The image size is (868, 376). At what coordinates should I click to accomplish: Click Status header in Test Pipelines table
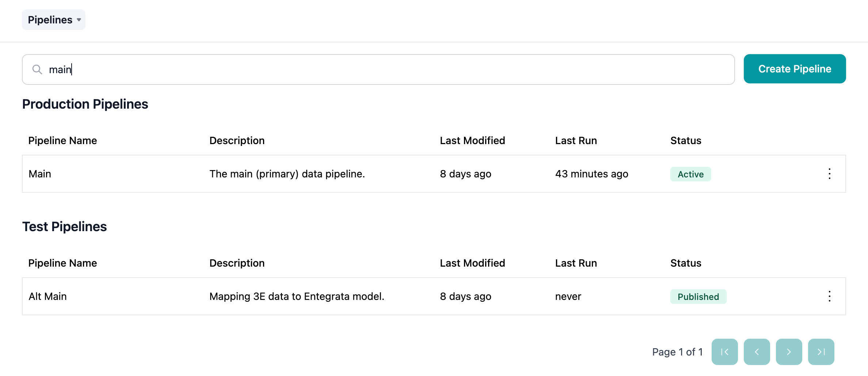tap(686, 263)
